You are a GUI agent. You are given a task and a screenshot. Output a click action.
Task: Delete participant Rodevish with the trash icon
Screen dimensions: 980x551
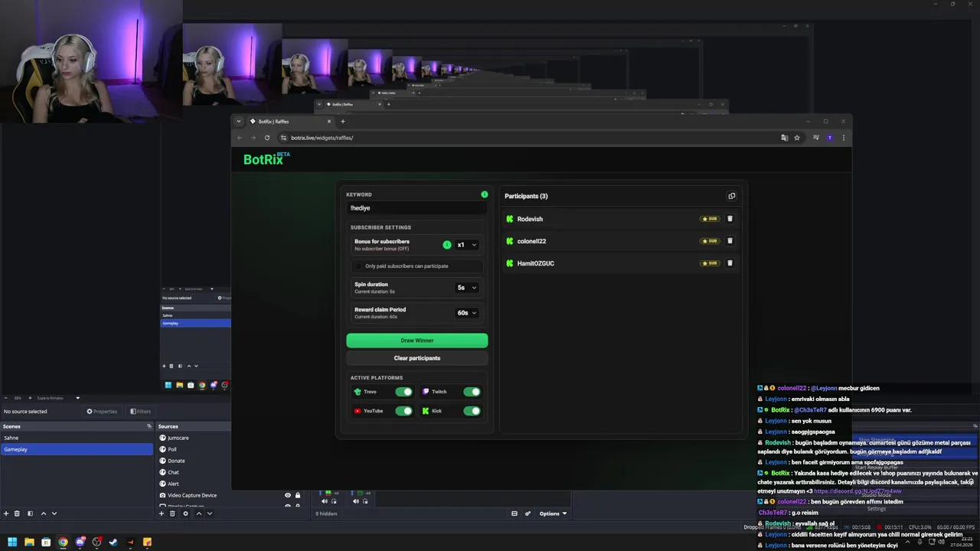coord(730,219)
